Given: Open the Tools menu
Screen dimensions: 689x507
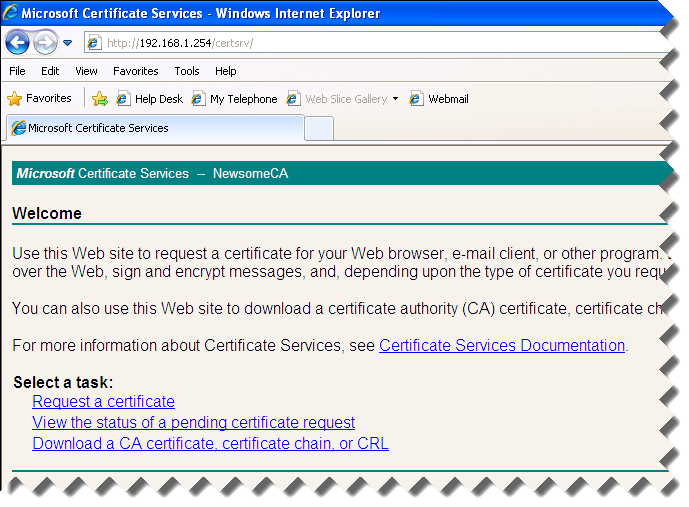Looking at the screenshot, I should click(x=187, y=71).
